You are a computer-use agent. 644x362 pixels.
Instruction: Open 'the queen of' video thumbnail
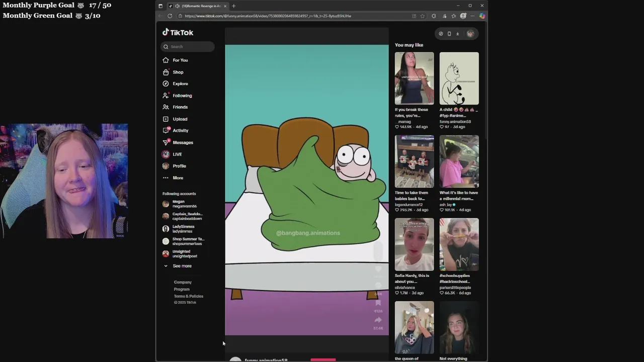pos(414,327)
